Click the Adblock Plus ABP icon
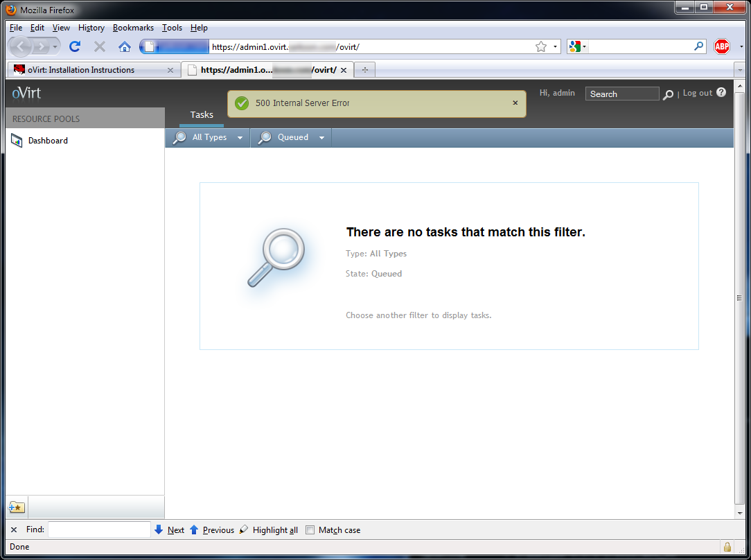The image size is (751, 560). (722, 46)
